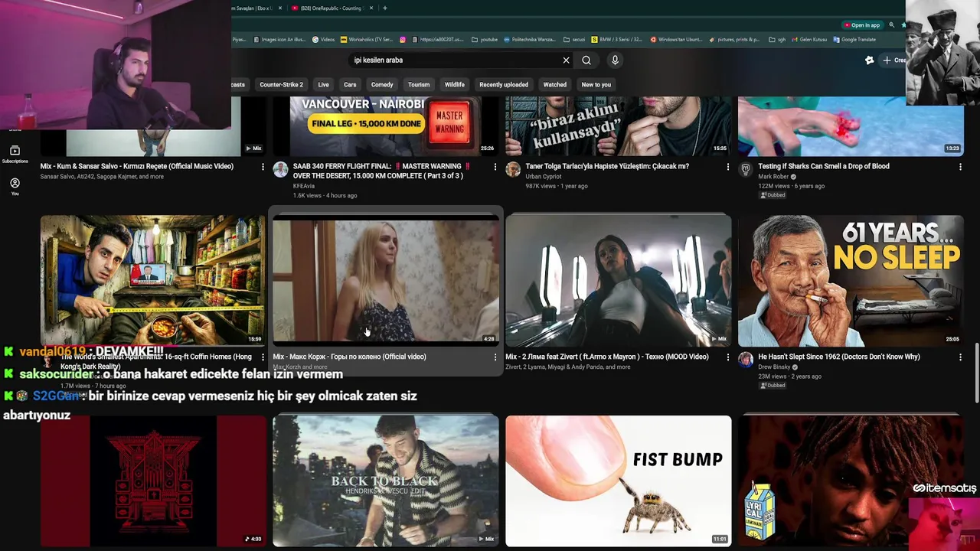Switch to the OneRepublic - Counting browser tab
Screen dimensions: 980x551
330,8
